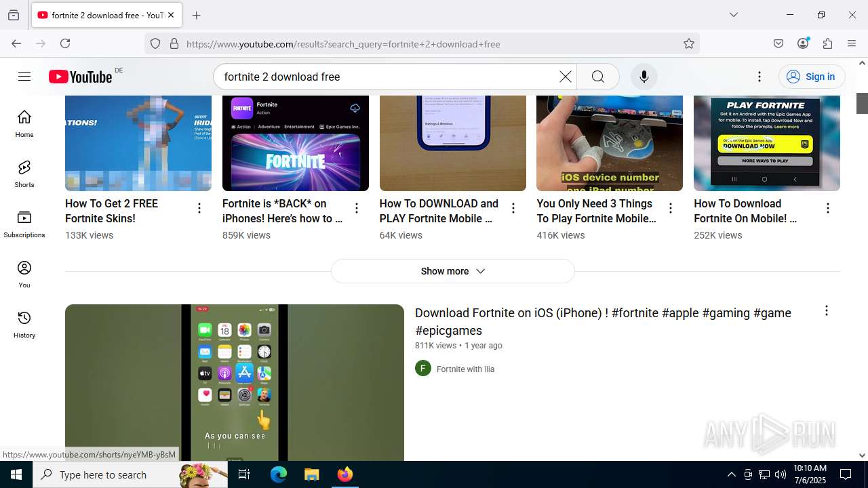Go to the YouTube logo homepage
This screenshot has width=868, height=488.
(80, 77)
